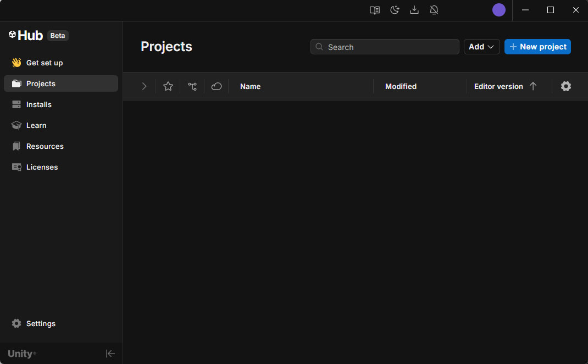This screenshot has height=364, width=588.
Task: Click into the Search projects field
Action: point(390,47)
